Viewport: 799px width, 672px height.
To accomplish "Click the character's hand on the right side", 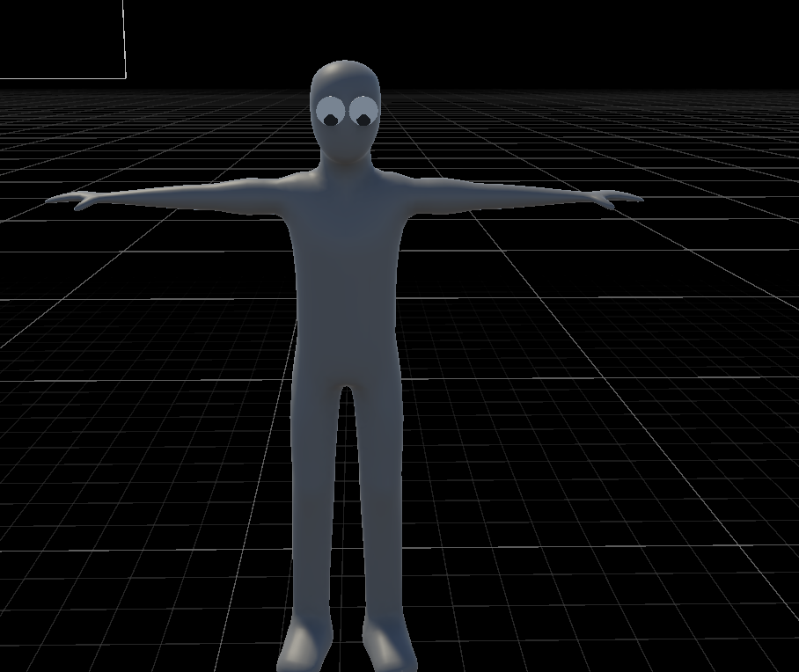I will click(x=618, y=198).
